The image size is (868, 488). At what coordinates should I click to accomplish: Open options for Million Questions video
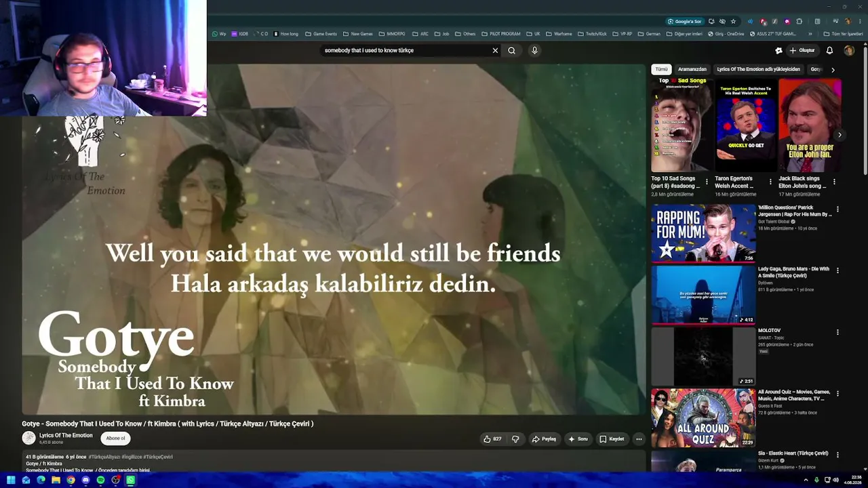point(837,209)
